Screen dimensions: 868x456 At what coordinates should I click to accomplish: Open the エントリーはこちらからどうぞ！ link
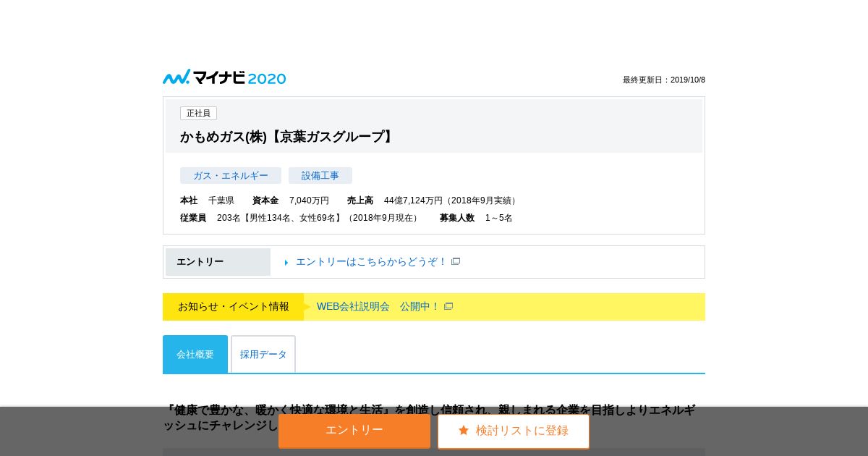tap(371, 262)
